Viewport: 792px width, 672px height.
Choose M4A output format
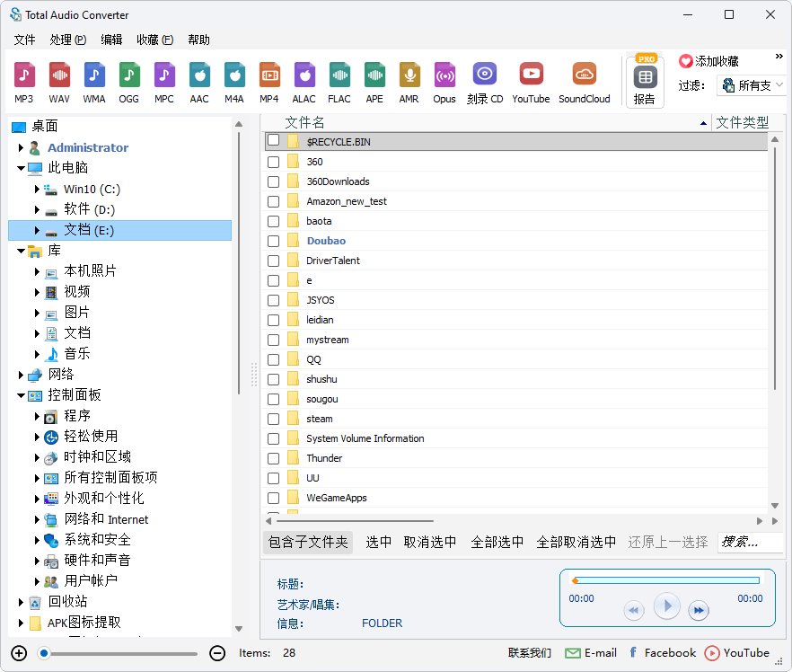[x=234, y=83]
